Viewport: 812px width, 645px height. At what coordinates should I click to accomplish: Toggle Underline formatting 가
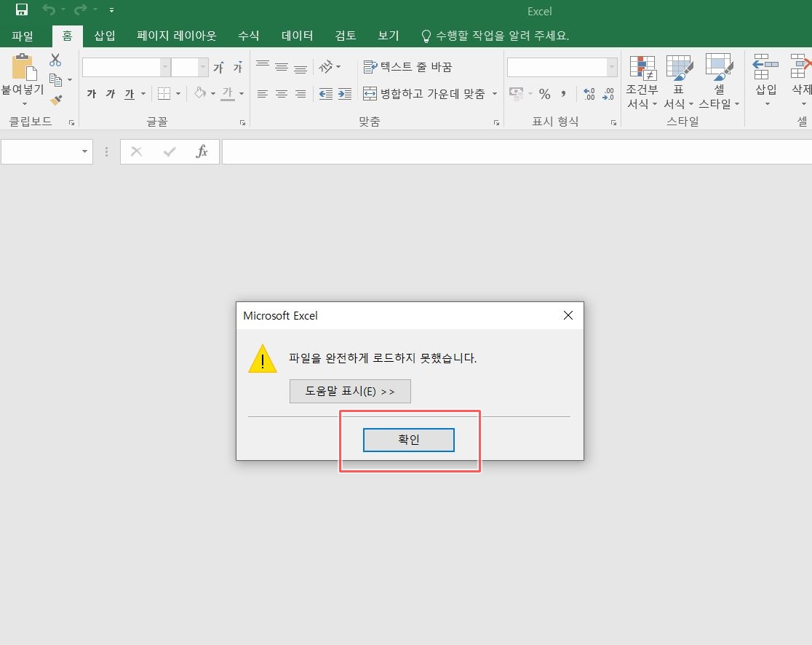tap(130, 94)
